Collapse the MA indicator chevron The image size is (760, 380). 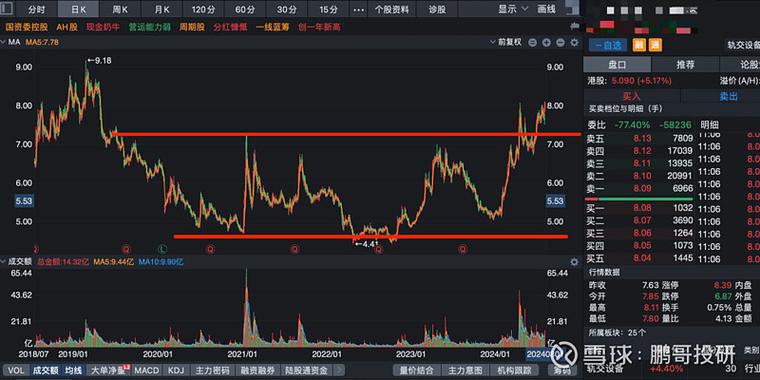point(4,43)
